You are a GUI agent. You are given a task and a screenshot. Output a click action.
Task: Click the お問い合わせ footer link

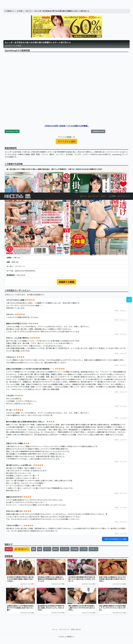point(76,627)
